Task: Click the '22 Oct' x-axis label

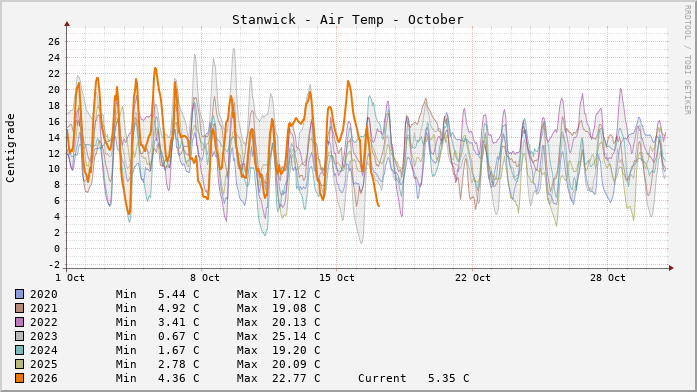Action: click(x=473, y=278)
